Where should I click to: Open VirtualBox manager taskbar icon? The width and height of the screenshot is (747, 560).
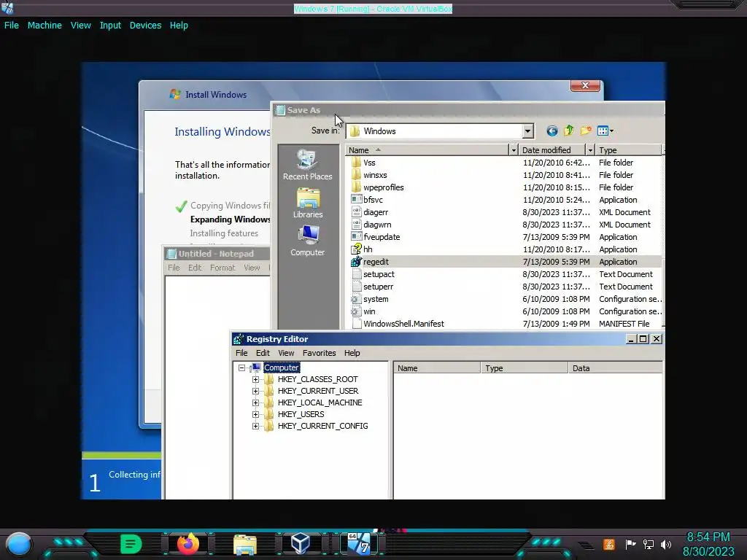[301, 543]
